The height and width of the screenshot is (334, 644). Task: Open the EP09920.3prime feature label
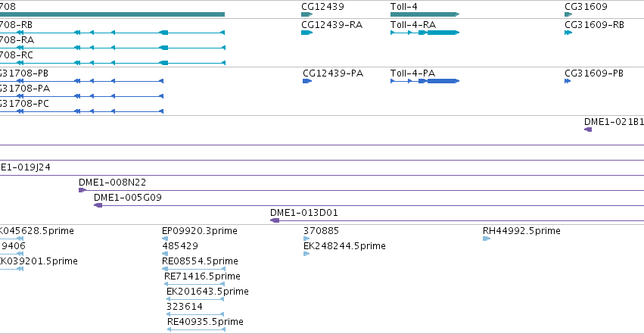point(200,231)
